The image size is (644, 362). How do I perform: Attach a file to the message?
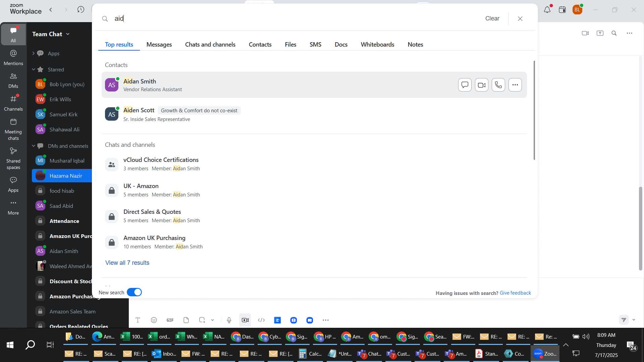tap(186, 320)
